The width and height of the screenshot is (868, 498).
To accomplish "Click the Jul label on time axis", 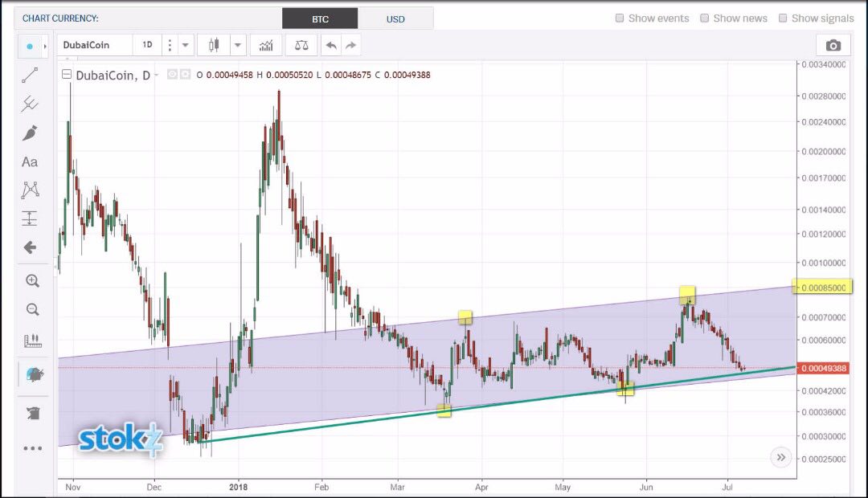I will pos(727,487).
